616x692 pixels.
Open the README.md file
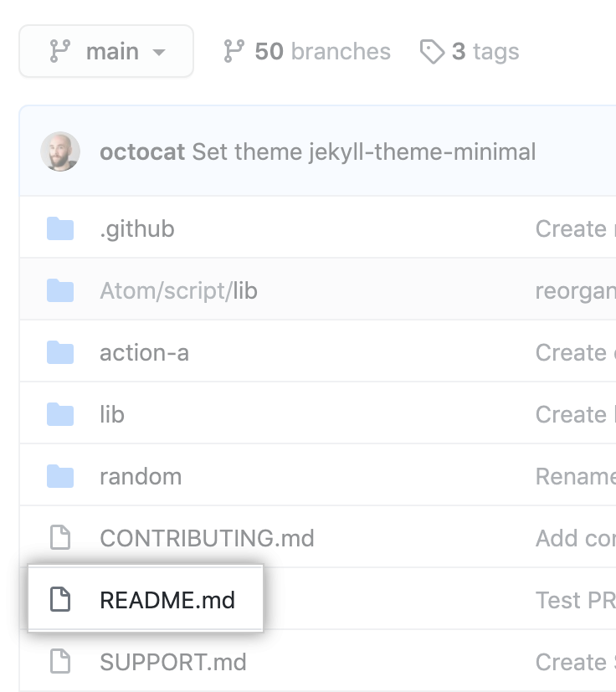167,600
